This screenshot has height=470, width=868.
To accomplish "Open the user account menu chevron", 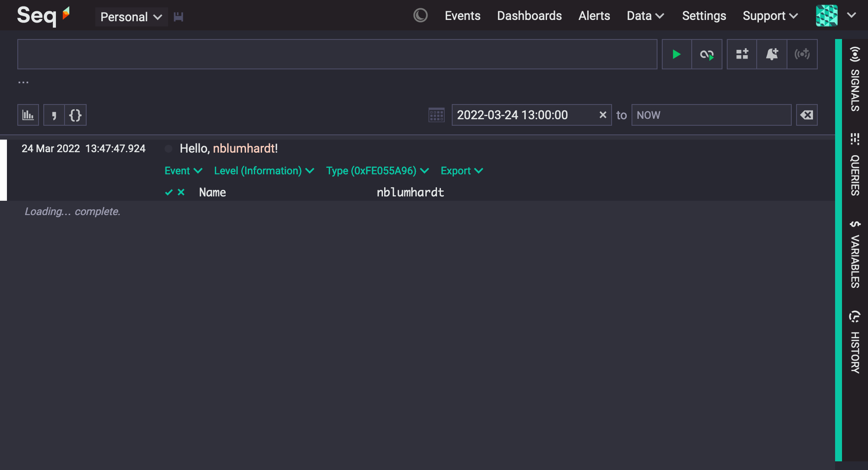I will pos(852,16).
